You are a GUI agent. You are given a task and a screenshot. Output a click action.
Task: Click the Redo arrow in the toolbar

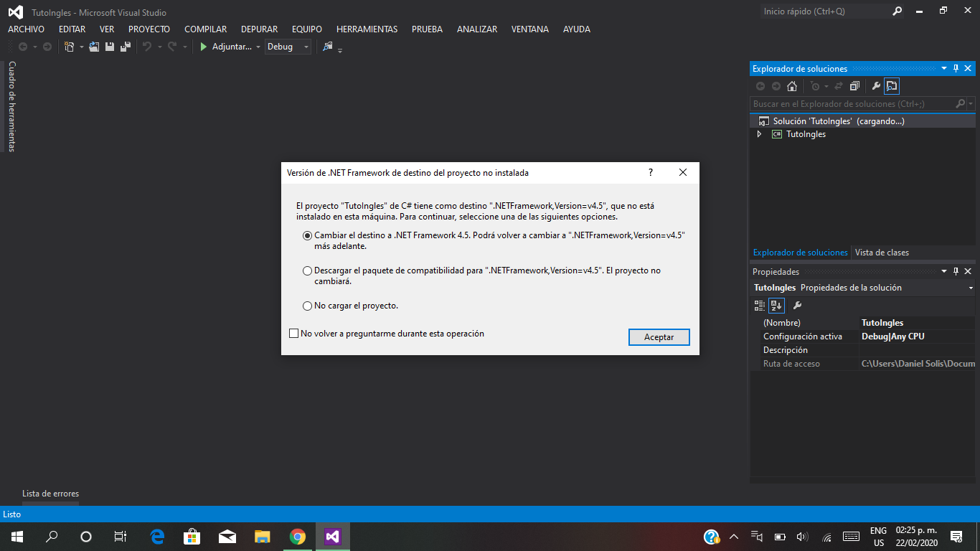pyautogui.click(x=172, y=47)
